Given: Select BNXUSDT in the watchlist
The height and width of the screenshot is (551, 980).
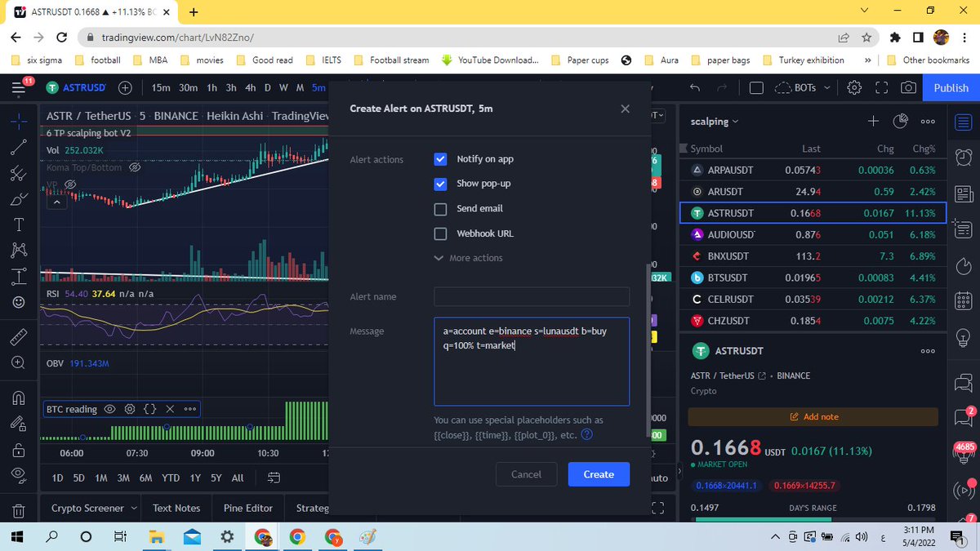Looking at the screenshot, I should click(813, 256).
